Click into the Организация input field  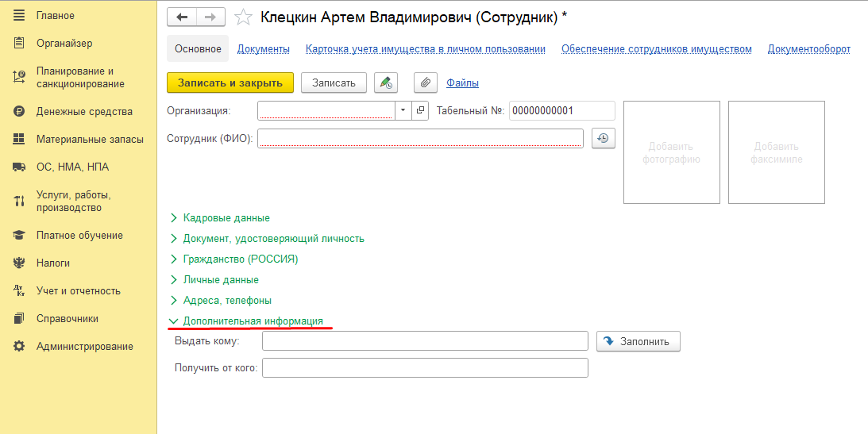click(326, 110)
